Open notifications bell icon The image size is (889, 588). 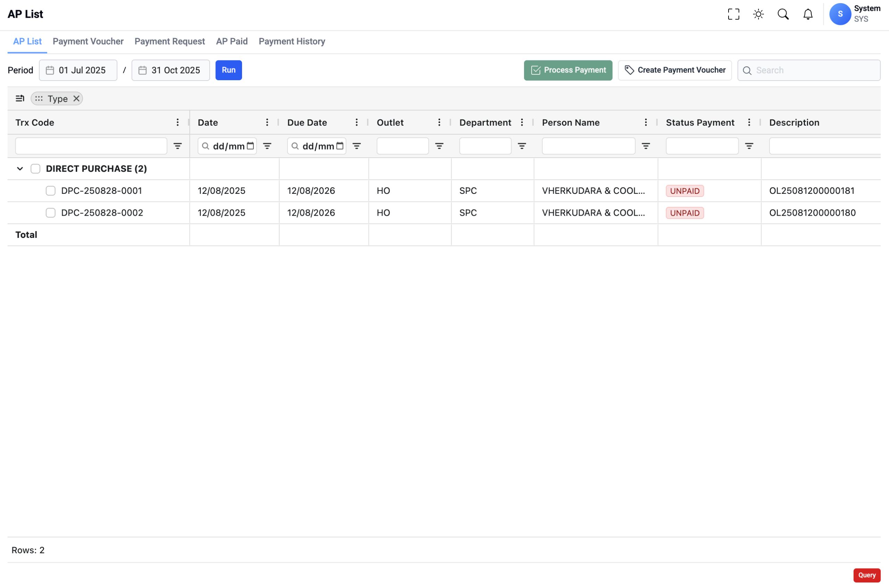click(808, 14)
